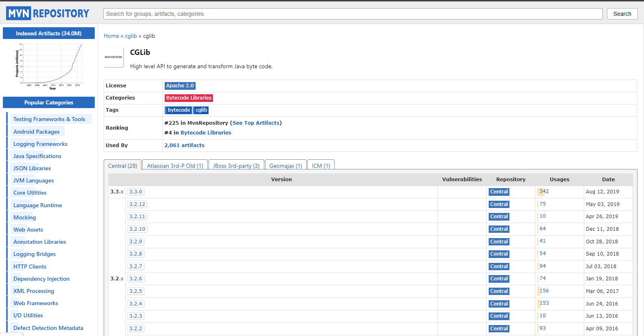Screen dimensions: 644x336
Task: Click the Search button
Action: point(622,14)
